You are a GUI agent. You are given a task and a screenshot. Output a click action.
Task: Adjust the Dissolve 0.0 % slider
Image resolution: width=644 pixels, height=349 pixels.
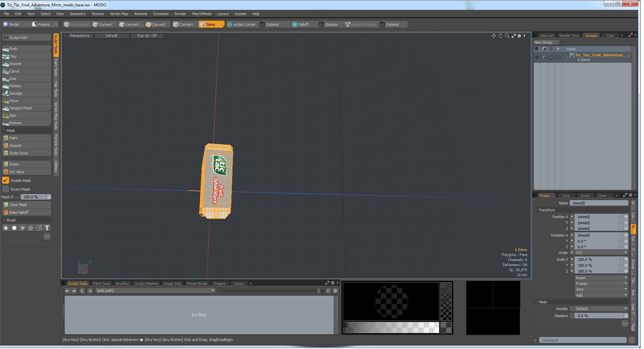601,316
